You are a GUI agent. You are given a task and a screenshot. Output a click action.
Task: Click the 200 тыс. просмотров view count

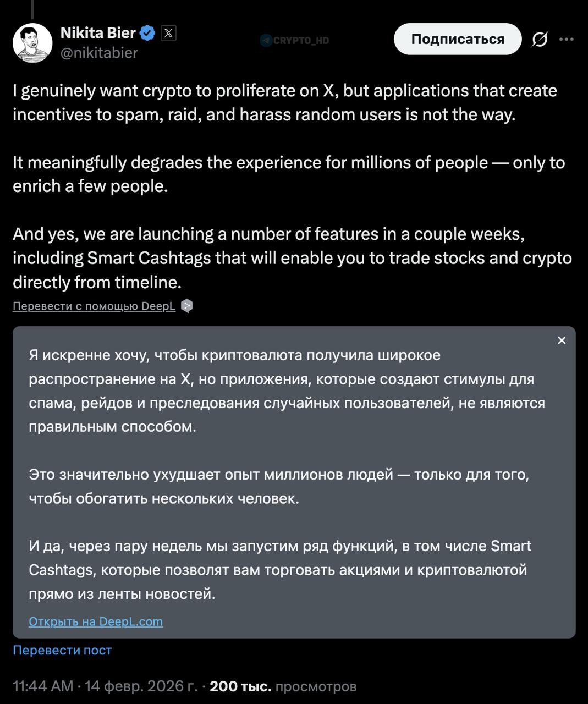tap(283, 686)
